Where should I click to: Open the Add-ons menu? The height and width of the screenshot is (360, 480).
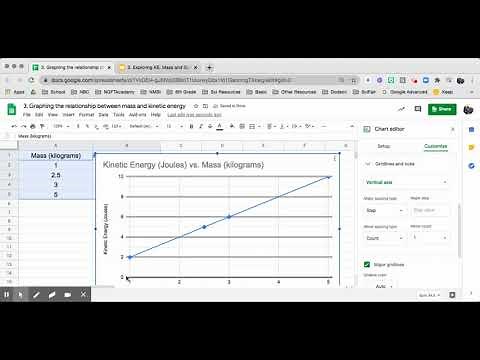137,115
